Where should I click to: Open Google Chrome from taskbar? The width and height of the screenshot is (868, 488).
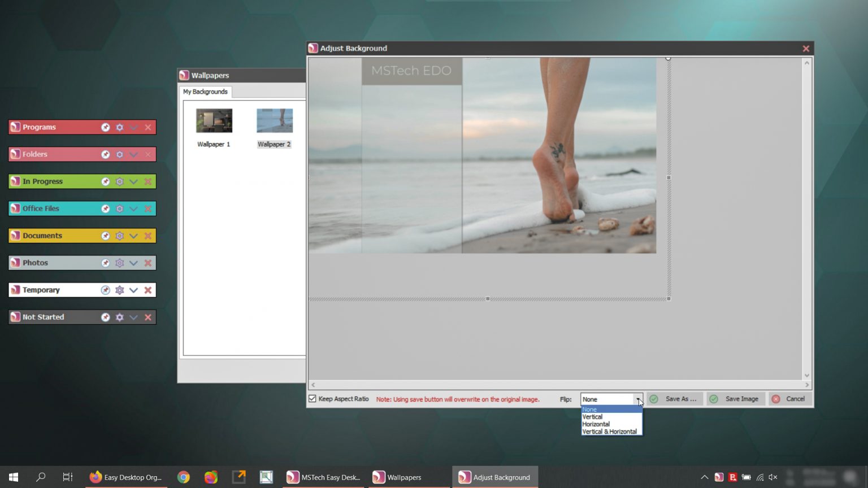(x=184, y=477)
